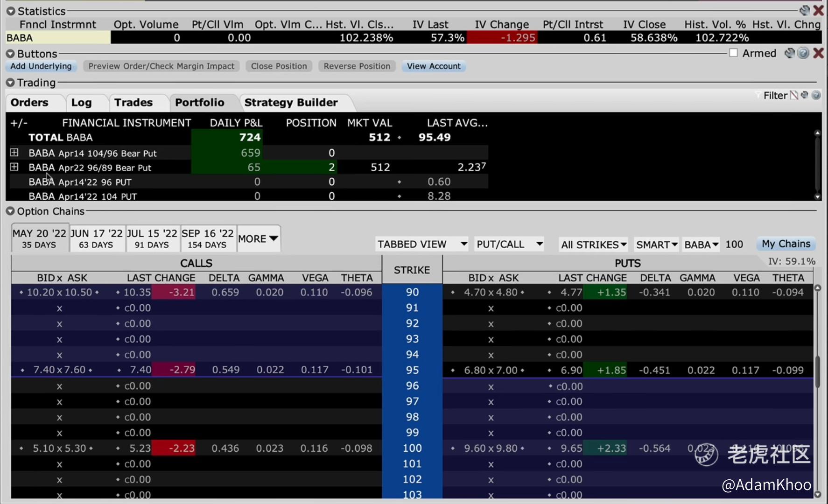Click the CALLS header of option chain
Viewport: 828px width, 504px height.
196,263
